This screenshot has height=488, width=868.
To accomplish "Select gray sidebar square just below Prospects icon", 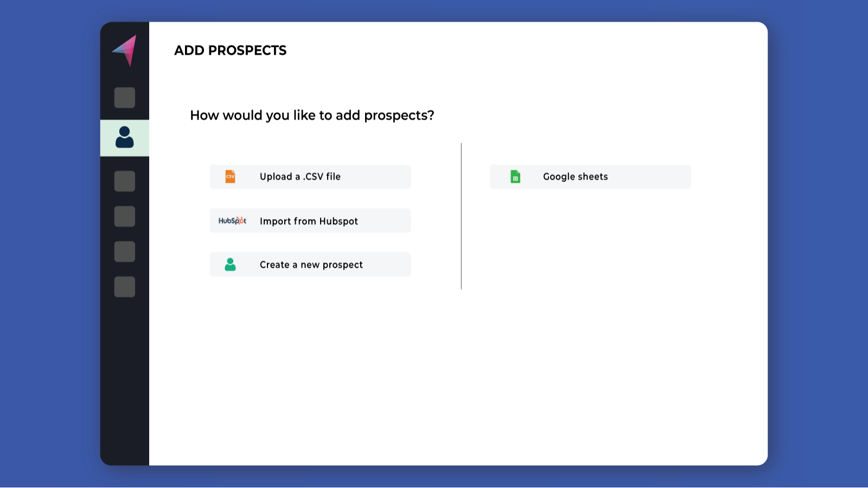I will 125,181.
